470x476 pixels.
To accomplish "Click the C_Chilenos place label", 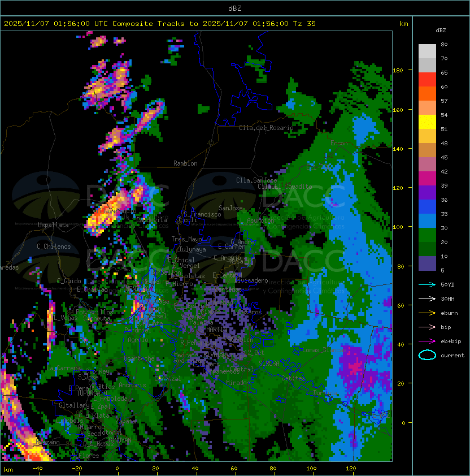I will 54,246.
